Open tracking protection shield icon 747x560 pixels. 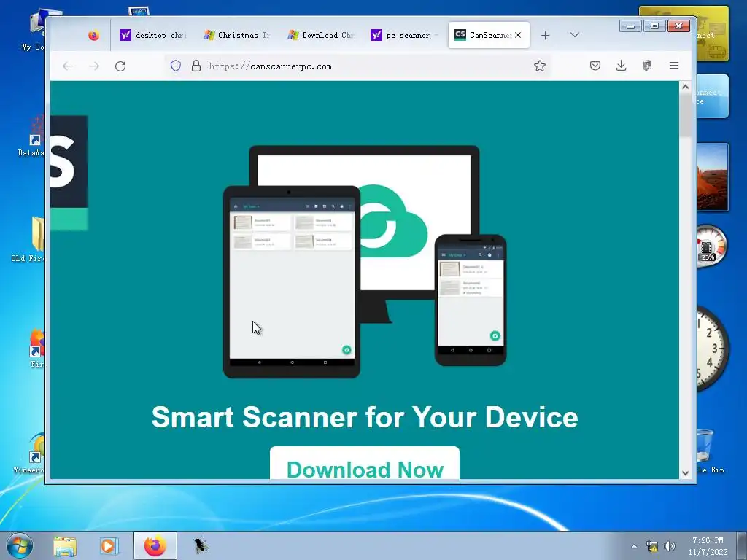176,66
